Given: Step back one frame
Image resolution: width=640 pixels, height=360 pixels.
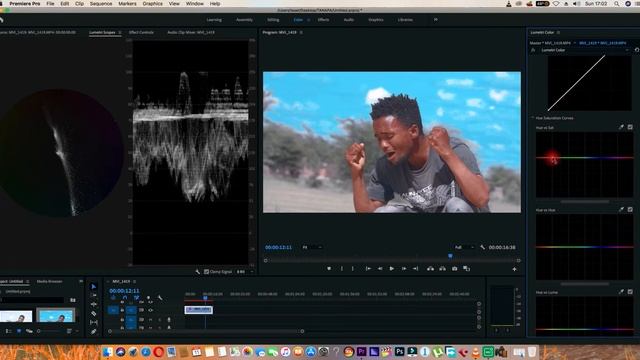Looking at the screenshot, I should (380, 269).
